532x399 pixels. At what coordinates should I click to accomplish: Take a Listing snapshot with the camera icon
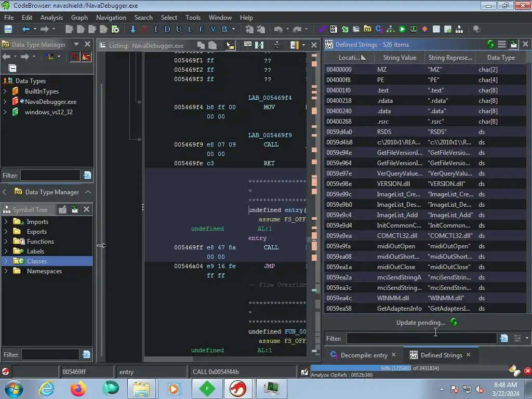click(277, 45)
